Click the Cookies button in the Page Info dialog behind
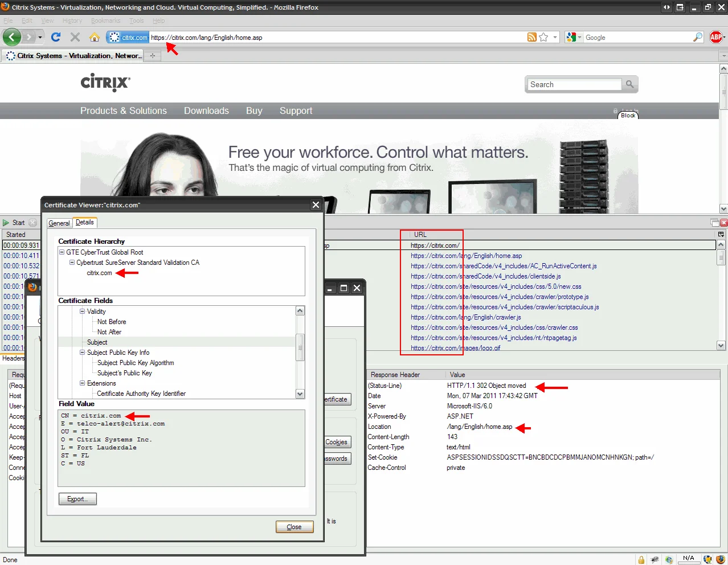The image size is (728, 565). pos(337,442)
